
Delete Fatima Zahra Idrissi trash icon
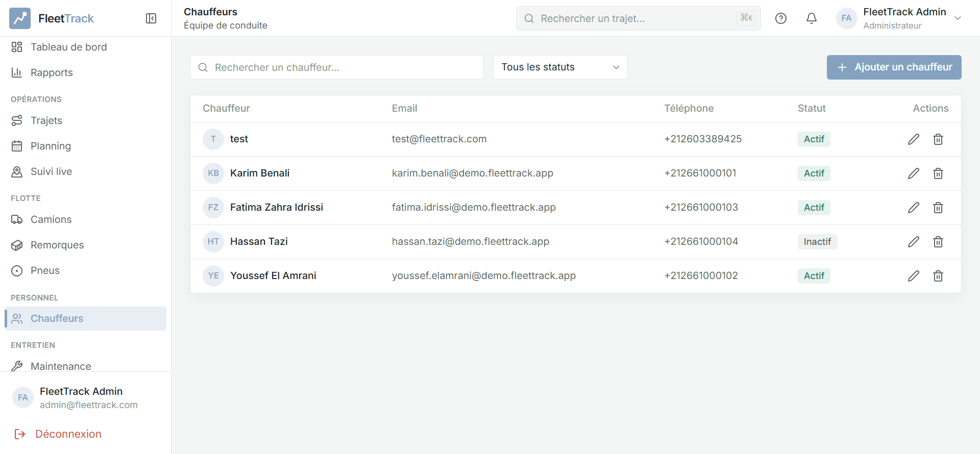point(938,208)
